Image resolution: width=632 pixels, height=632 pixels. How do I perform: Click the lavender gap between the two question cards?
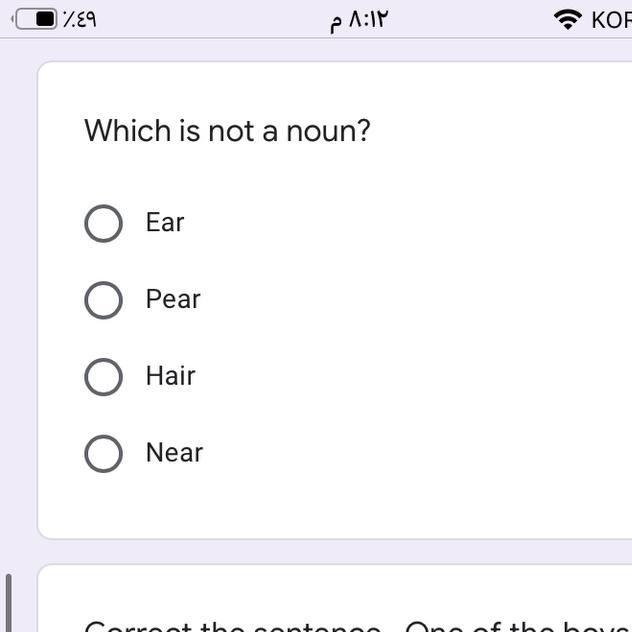pyautogui.click(x=330, y=551)
